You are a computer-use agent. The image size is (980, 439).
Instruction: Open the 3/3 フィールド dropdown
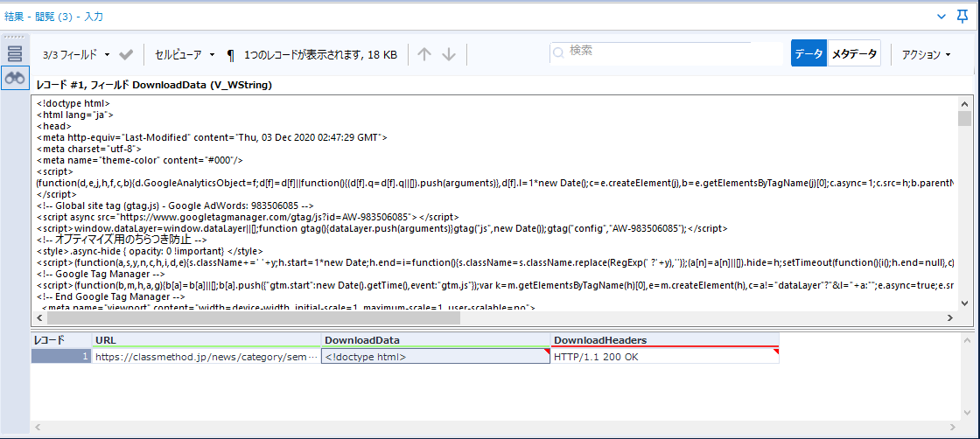76,55
